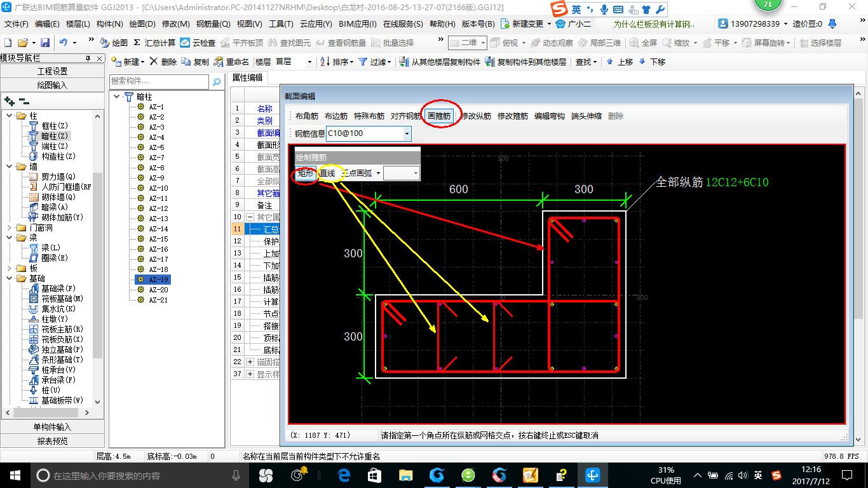Click the expand-all plus icon in navigator
The image size is (868, 488).
(9, 101)
